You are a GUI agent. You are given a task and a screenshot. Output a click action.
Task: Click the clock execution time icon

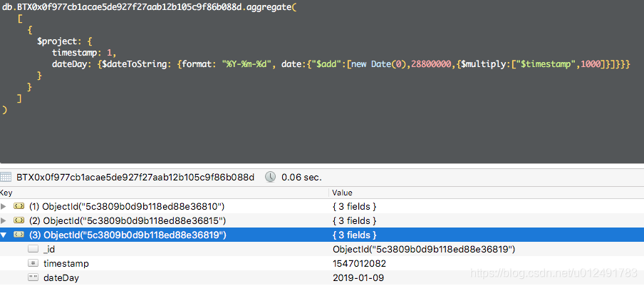270,177
